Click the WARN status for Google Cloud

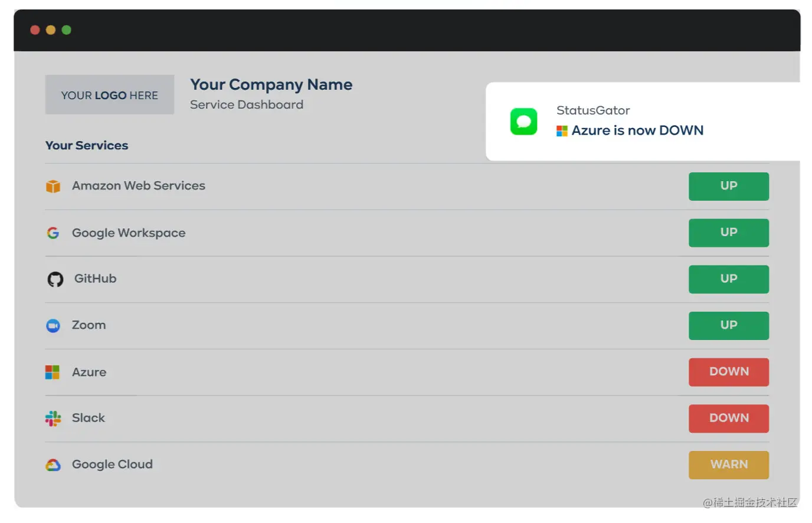point(729,465)
